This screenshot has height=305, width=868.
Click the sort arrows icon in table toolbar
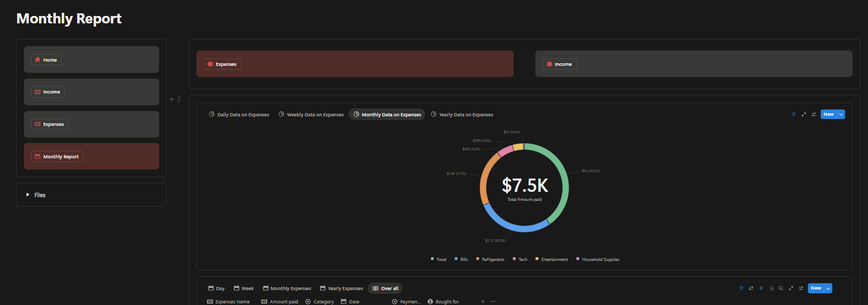click(x=751, y=289)
